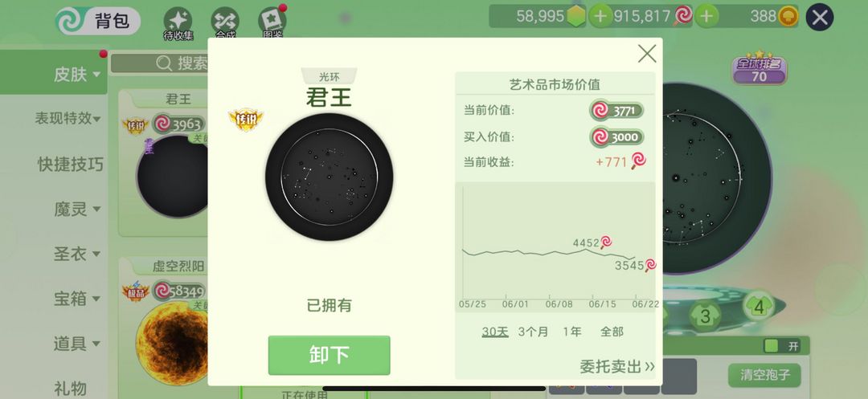The height and width of the screenshot is (399, 868).
Task: Toggle the 开 switch checkbox
Action: pos(771,346)
